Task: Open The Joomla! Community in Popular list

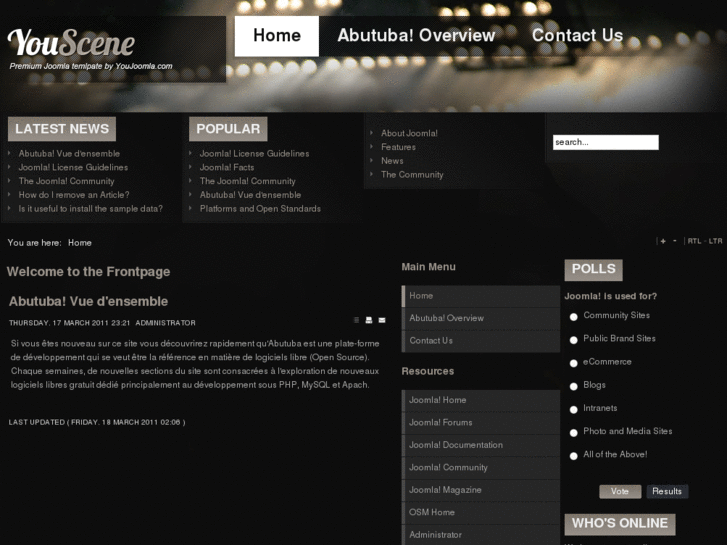Action: (x=247, y=181)
